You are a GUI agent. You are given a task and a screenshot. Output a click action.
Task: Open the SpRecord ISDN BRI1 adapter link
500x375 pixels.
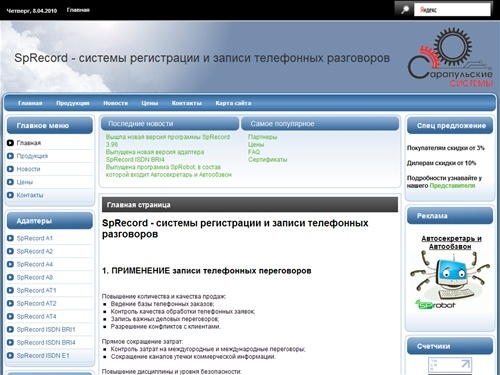coord(46,329)
